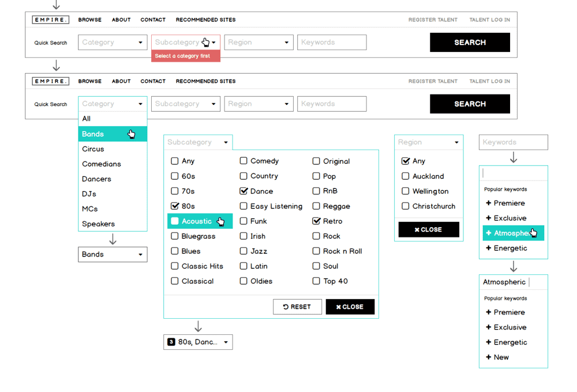Open RECOMMENDED SITES in top navigation

[206, 20]
